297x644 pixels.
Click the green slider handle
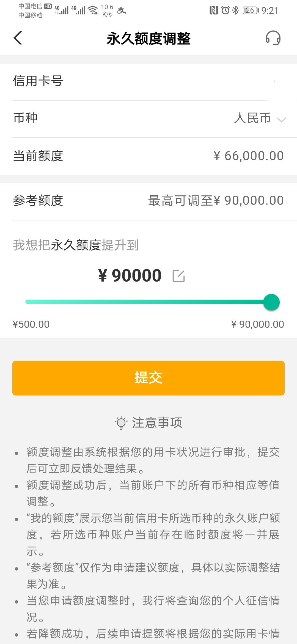pyautogui.click(x=271, y=302)
